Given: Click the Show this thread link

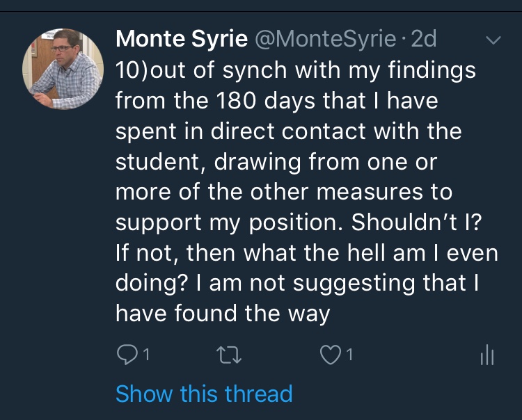Looking at the screenshot, I should click(203, 394).
